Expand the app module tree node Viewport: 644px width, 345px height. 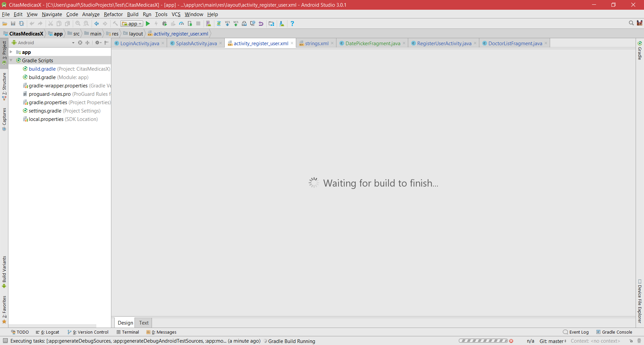(11, 52)
